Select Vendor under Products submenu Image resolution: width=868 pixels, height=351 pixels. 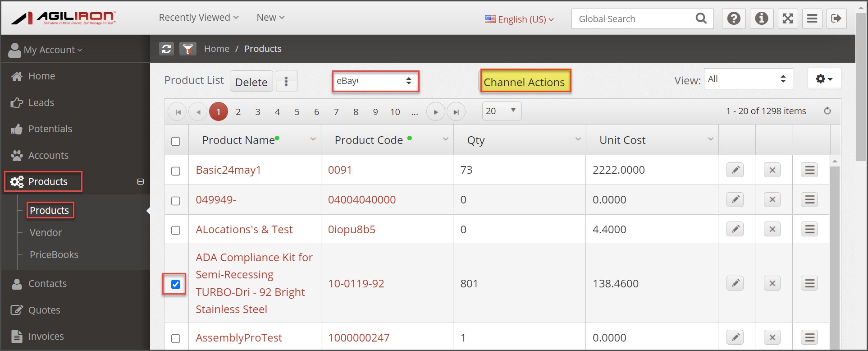[x=46, y=233]
